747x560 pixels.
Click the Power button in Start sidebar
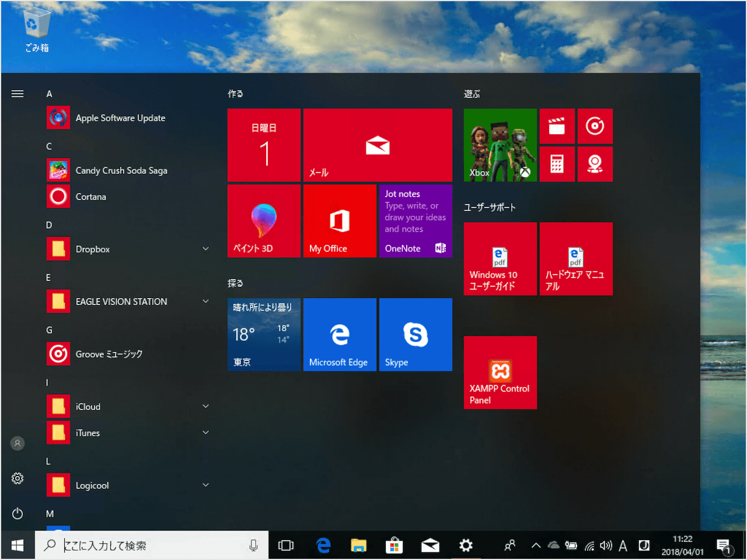point(18,513)
